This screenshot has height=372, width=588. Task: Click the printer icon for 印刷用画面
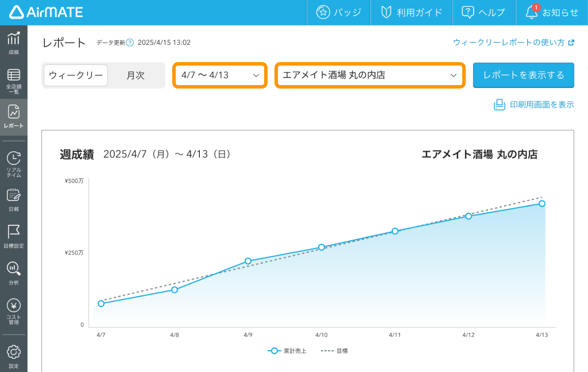pos(500,105)
